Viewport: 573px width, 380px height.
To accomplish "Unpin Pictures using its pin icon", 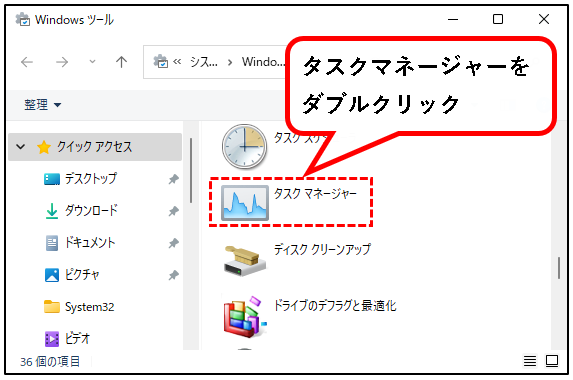I will pos(174,275).
